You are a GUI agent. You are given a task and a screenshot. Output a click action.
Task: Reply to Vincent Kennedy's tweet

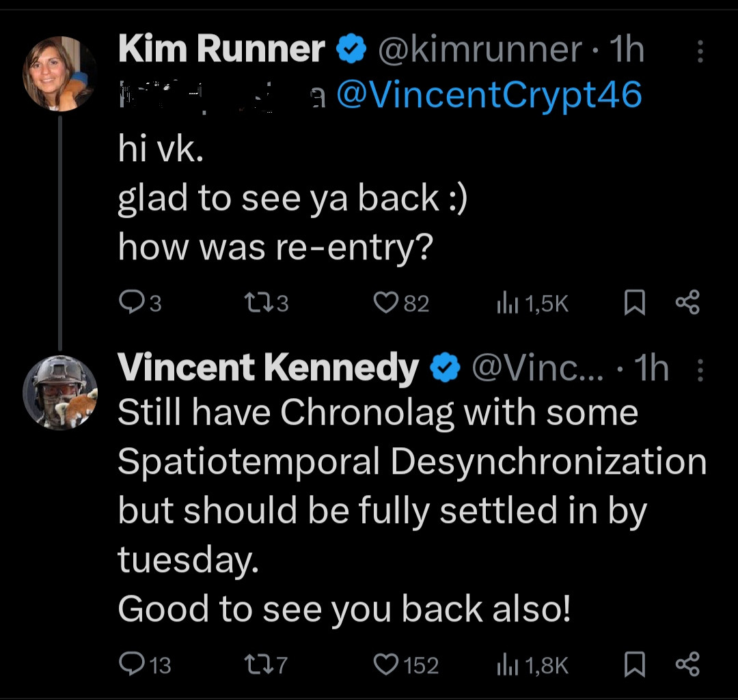click(x=131, y=664)
